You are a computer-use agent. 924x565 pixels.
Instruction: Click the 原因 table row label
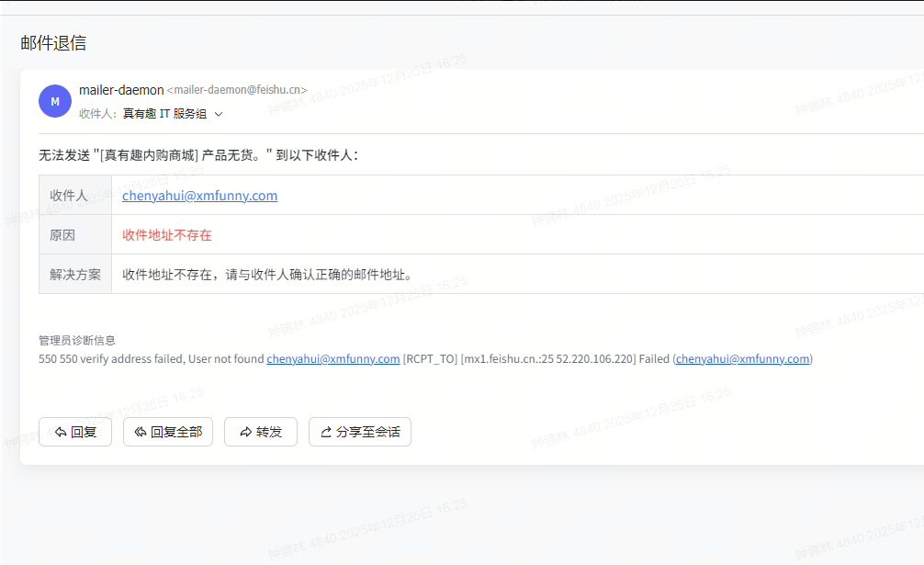pos(62,235)
